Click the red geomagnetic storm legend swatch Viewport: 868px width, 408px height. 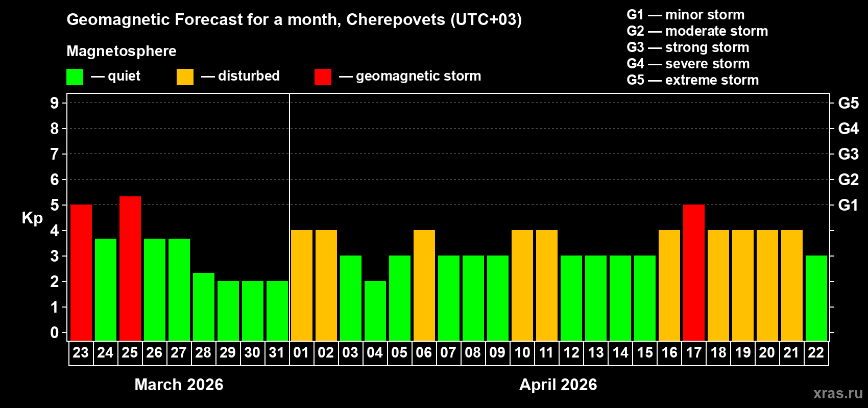coord(323,77)
